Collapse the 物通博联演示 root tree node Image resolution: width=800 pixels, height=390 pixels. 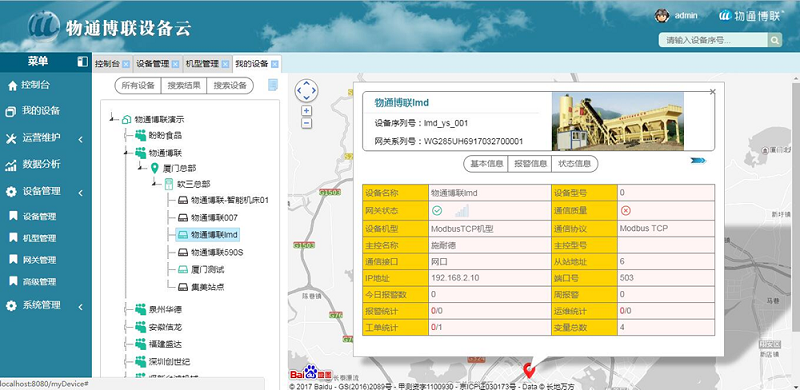tap(113, 119)
